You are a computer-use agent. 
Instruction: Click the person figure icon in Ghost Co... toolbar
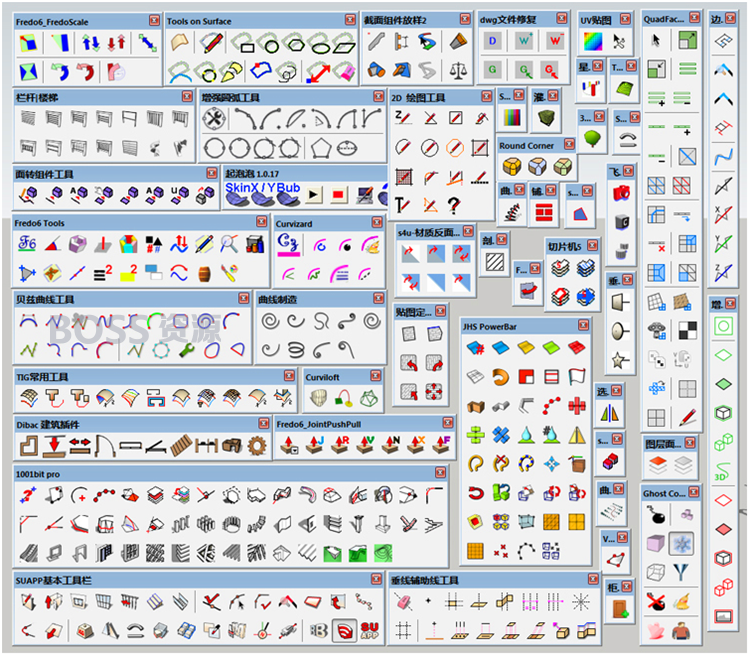click(x=681, y=632)
